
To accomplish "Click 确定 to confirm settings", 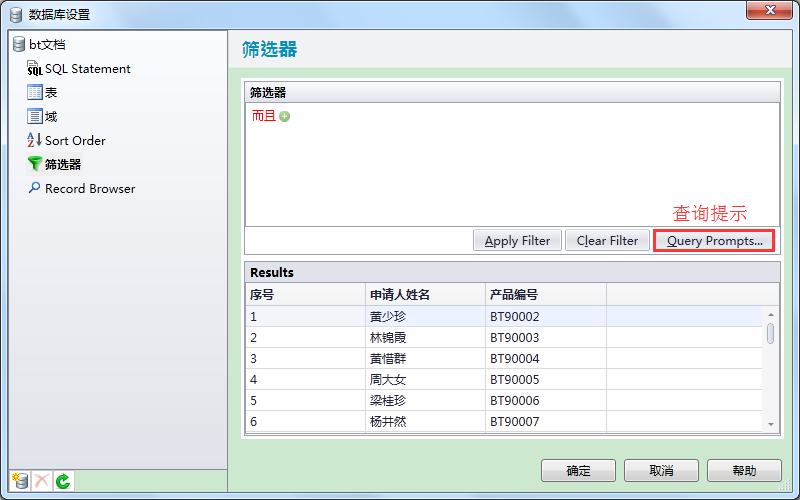I will tap(579, 470).
